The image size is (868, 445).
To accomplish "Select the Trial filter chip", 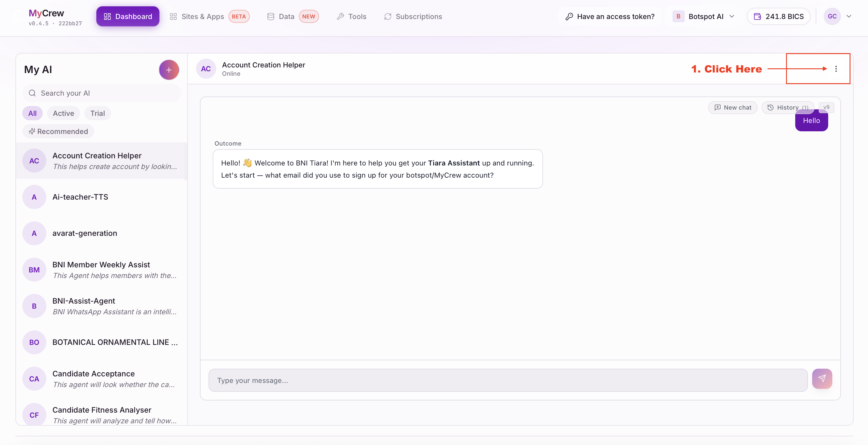I will [97, 113].
